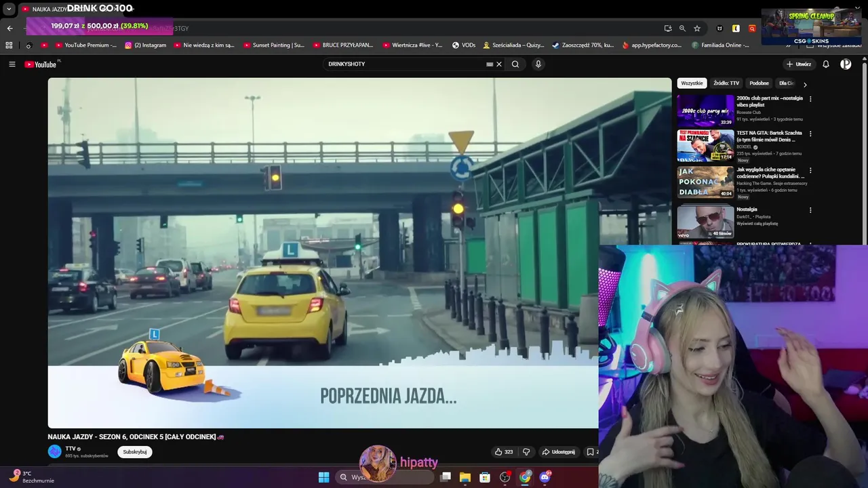Like the video with thumbs up
Image resolution: width=868 pixels, height=488 pixels.
[x=504, y=452]
